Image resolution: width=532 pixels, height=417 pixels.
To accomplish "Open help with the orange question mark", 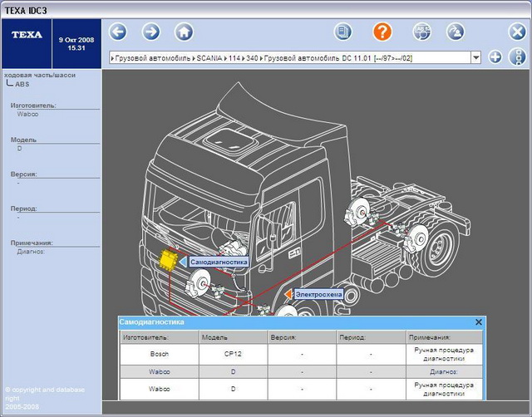I will pyautogui.click(x=382, y=32).
